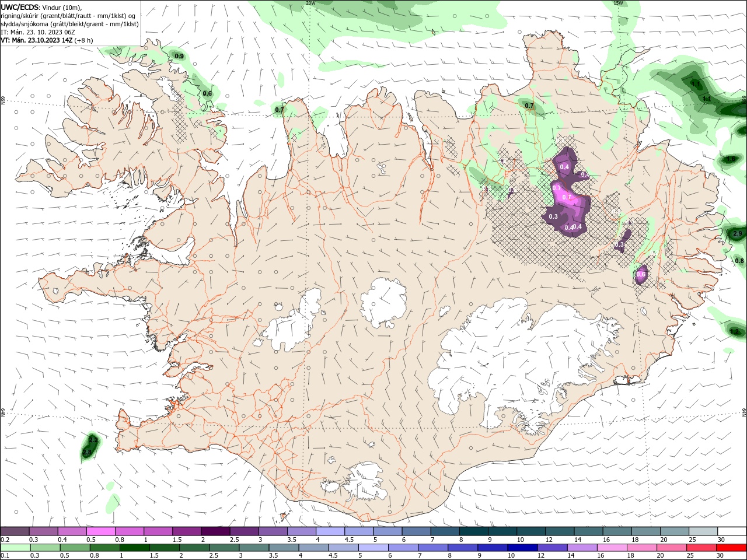Click the '15W' longitude label at top
The image size is (747, 560).
point(618,3)
